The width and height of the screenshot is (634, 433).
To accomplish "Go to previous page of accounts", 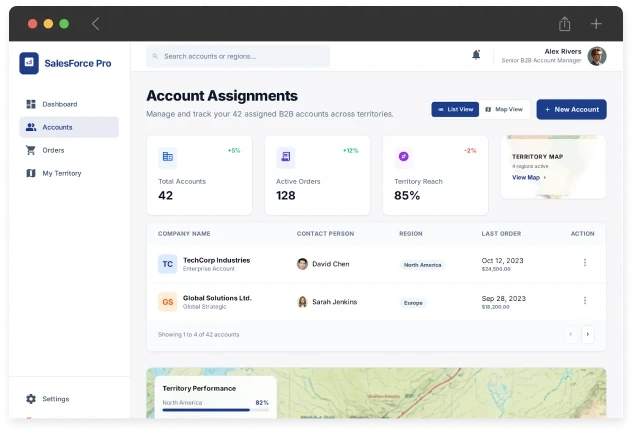I will click(x=571, y=334).
